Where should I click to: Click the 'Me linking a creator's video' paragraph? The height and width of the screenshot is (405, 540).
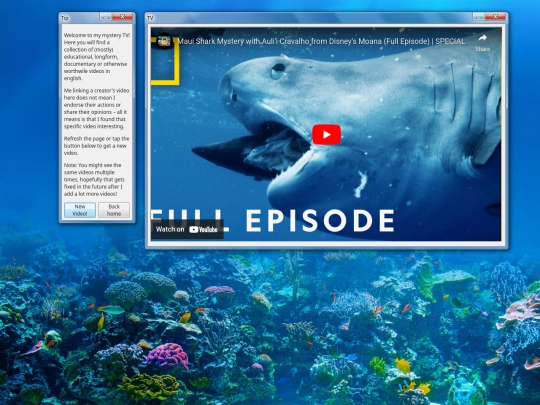coord(96,108)
